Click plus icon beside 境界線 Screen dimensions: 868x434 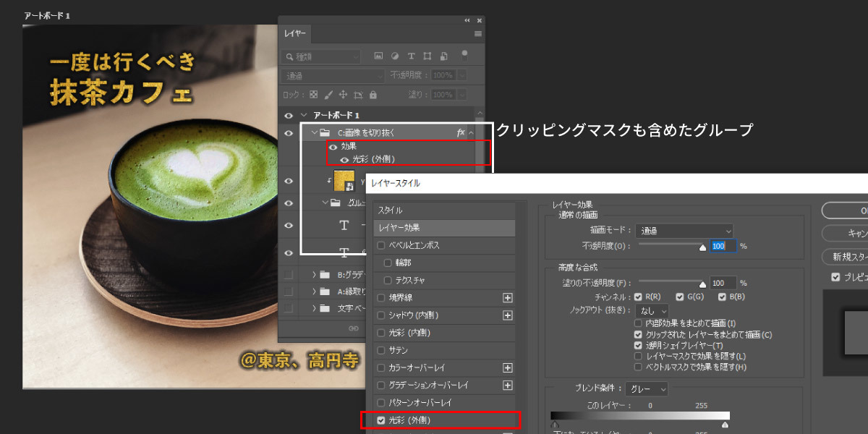click(x=508, y=298)
